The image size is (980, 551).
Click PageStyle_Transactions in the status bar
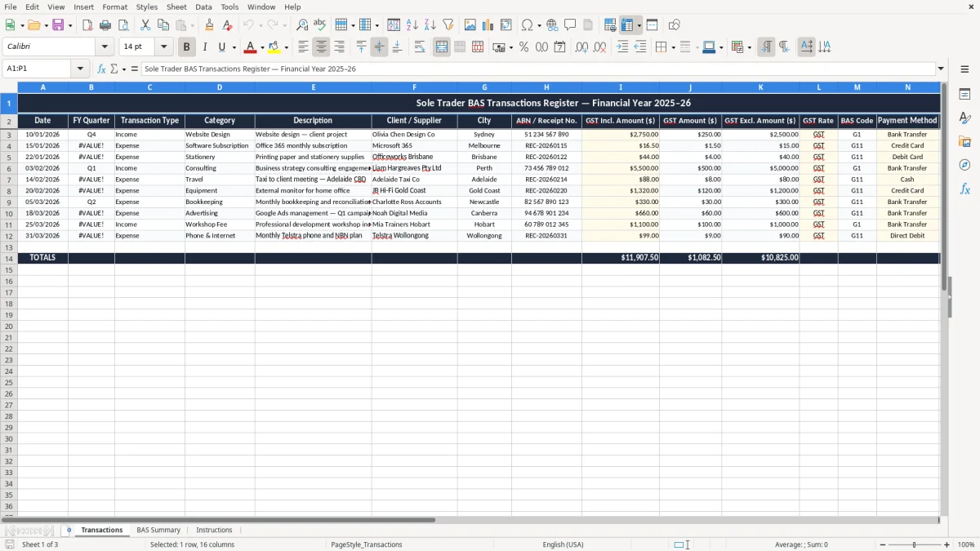point(367,544)
